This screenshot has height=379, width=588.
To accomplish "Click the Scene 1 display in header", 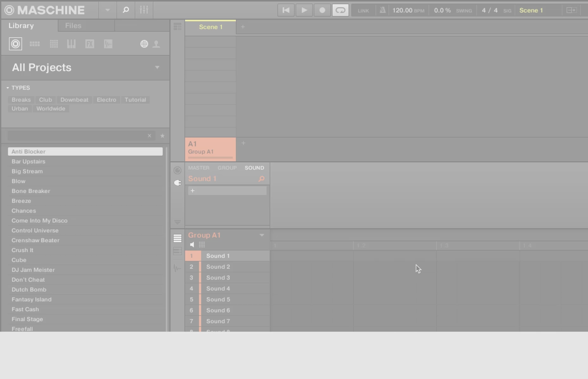I will (x=531, y=10).
